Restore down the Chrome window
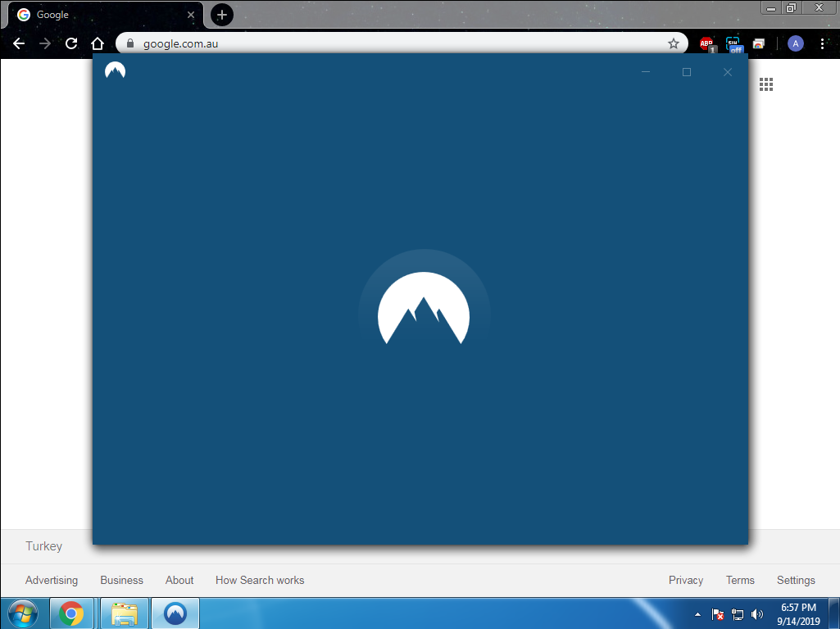840x629 pixels. click(x=792, y=7)
